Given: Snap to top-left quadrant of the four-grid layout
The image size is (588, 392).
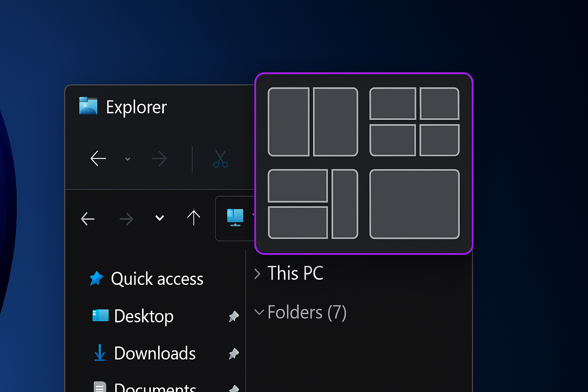Looking at the screenshot, I should [393, 103].
